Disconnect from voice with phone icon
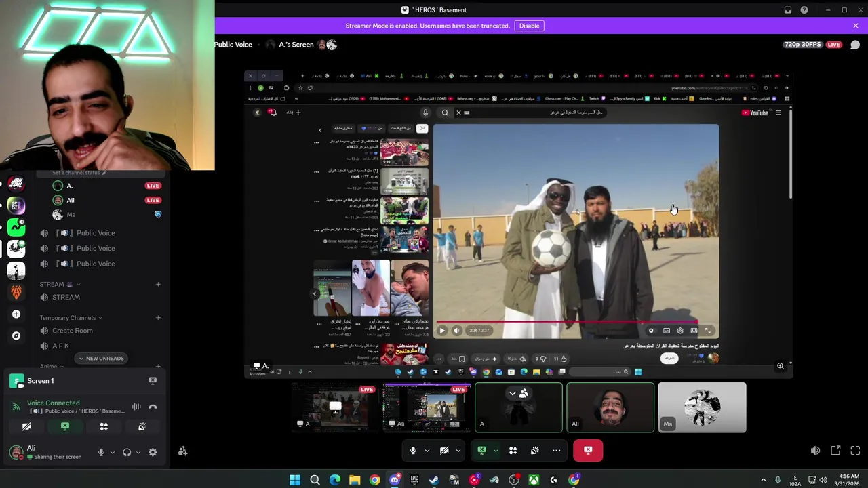This screenshot has height=488, width=868. click(x=153, y=407)
